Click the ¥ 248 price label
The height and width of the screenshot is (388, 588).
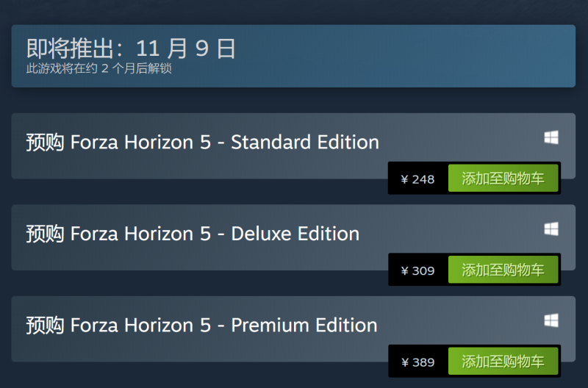pos(417,179)
